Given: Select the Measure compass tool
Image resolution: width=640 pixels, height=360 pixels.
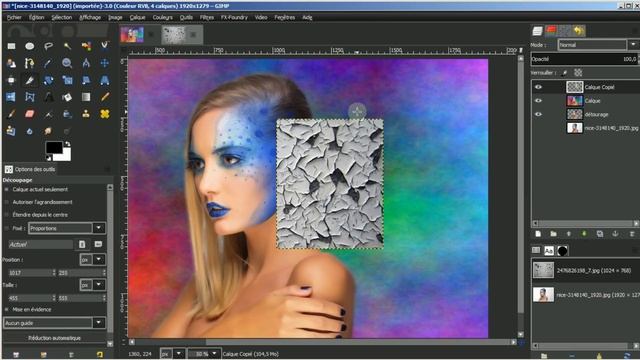Looking at the screenshot, I should pos(86,63).
